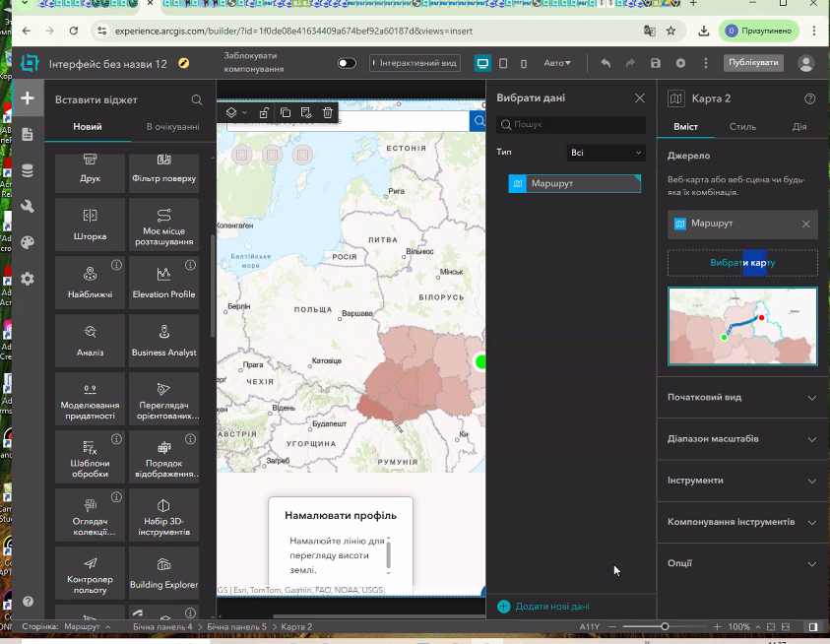Screen dimensions: 830x644
Task: Open the Theme palette sidebar icon
Action: (x=28, y=242)
